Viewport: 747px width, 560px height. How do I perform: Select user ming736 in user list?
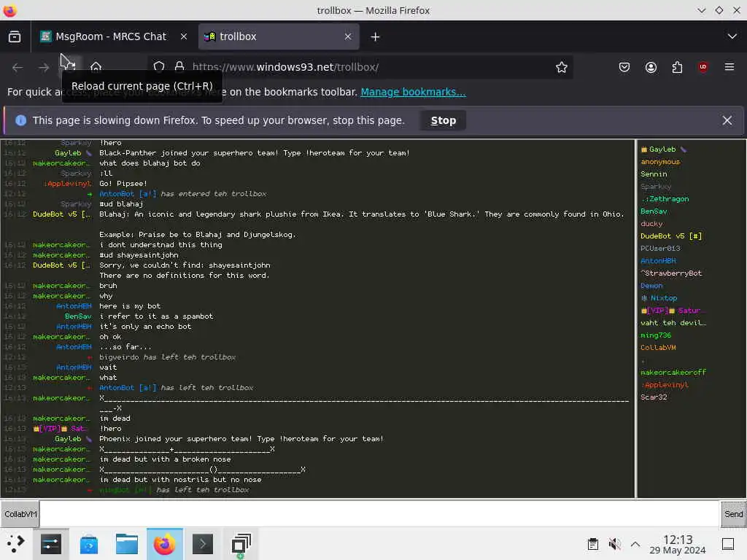pos(656,335)
